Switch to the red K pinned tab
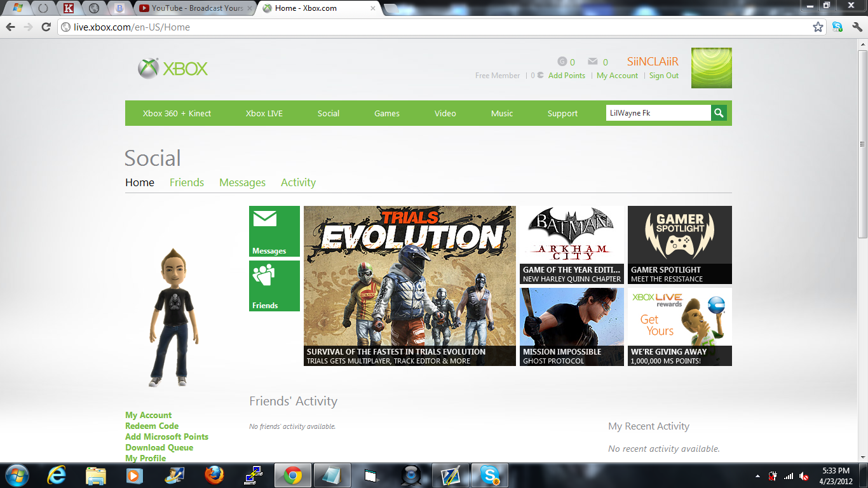Screen dimensions: 868x488 tap(69, 8)
